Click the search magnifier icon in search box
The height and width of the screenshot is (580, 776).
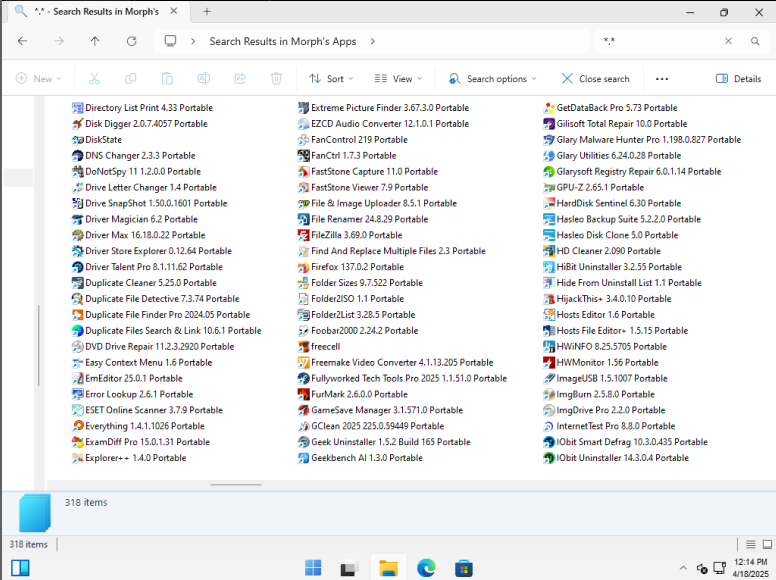pyautogui.click(x=755, y=41)
